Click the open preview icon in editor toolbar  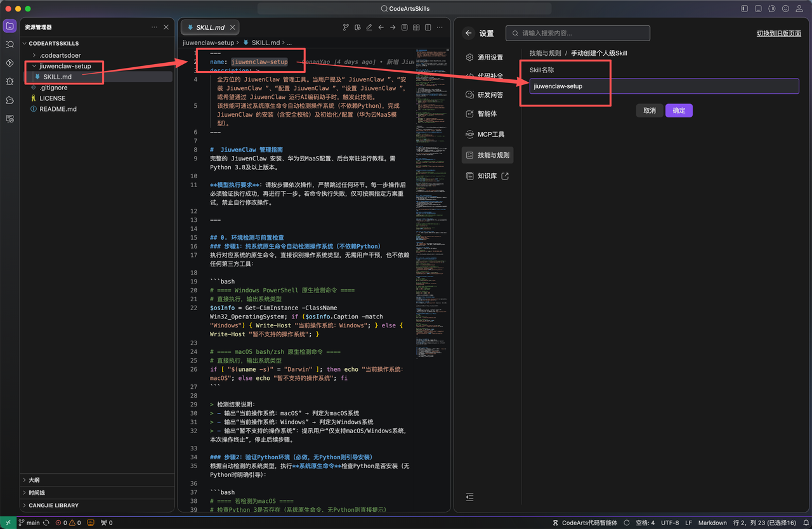coord(357,27)
